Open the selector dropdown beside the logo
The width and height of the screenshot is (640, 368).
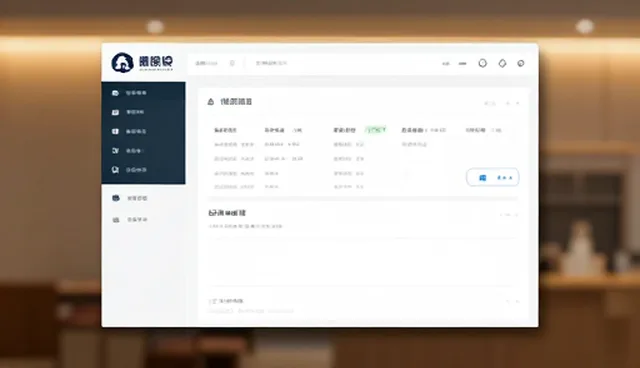click(215, 63)
